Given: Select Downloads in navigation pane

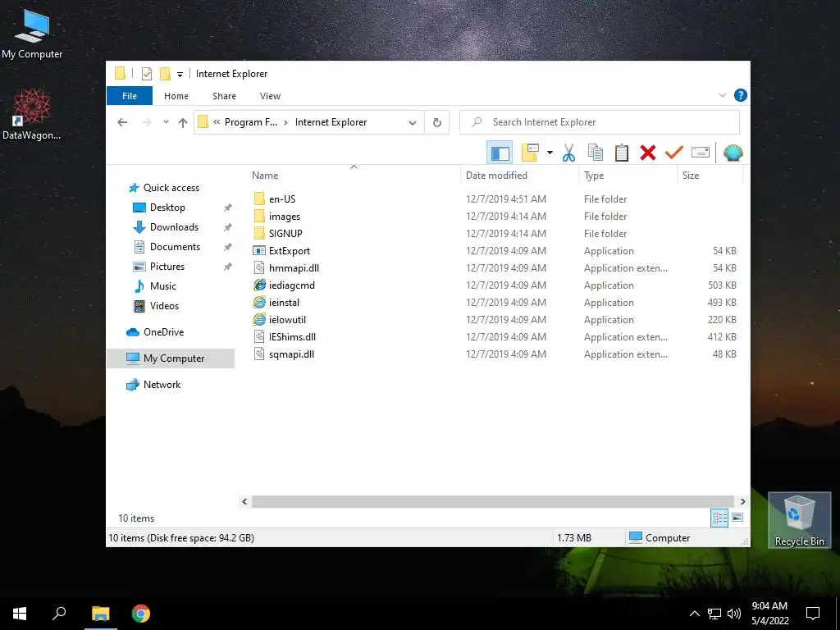Looking at the screenshot, I should click(174, 227).
